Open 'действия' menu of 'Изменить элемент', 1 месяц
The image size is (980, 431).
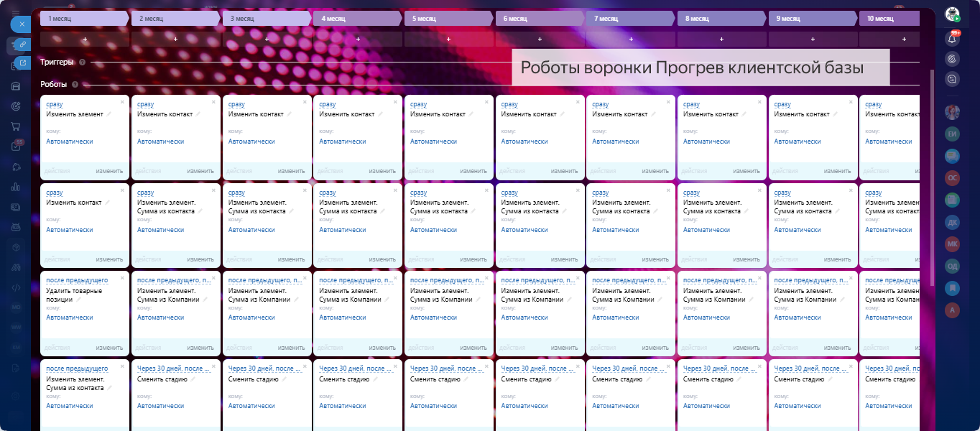coord(57,171)
